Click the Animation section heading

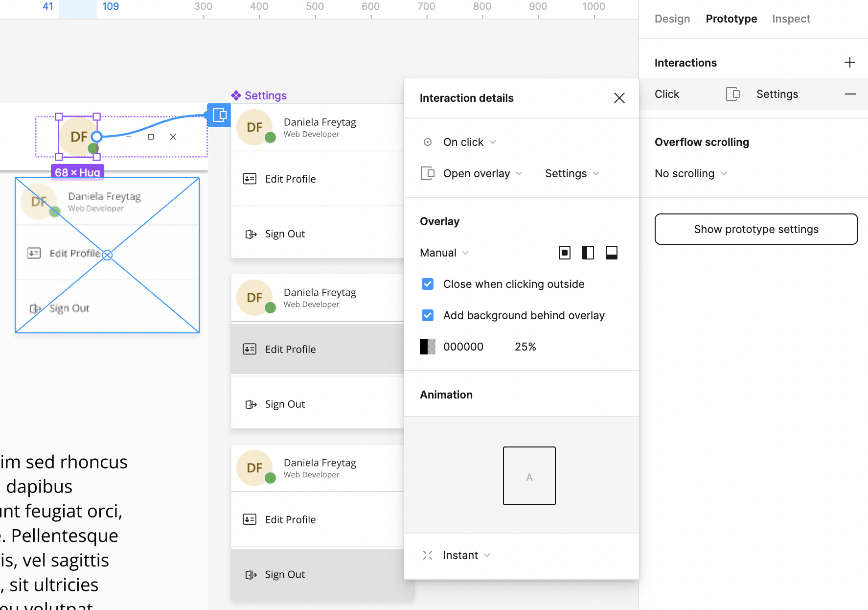(446, 395)
